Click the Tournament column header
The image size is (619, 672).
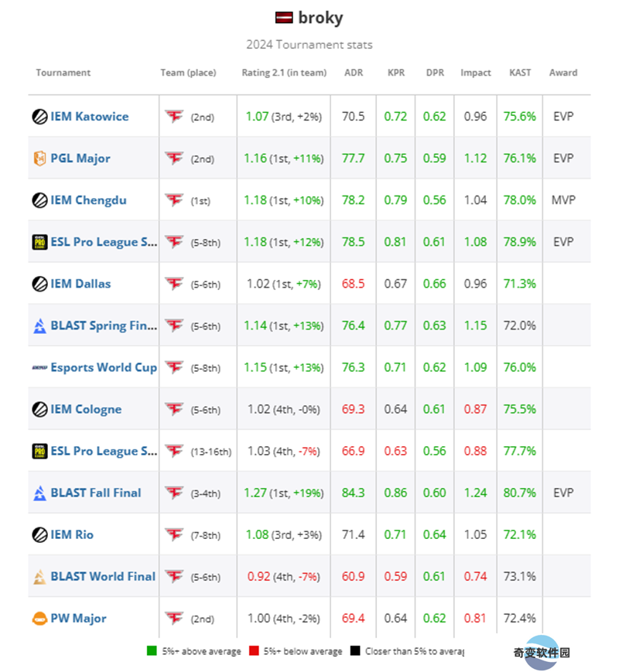click(x=63, y=73)
